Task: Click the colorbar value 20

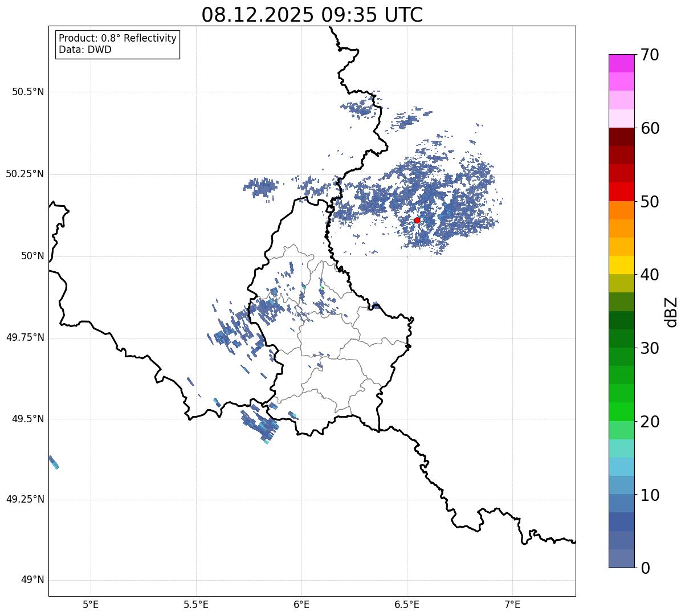Action: click(650, 422)
